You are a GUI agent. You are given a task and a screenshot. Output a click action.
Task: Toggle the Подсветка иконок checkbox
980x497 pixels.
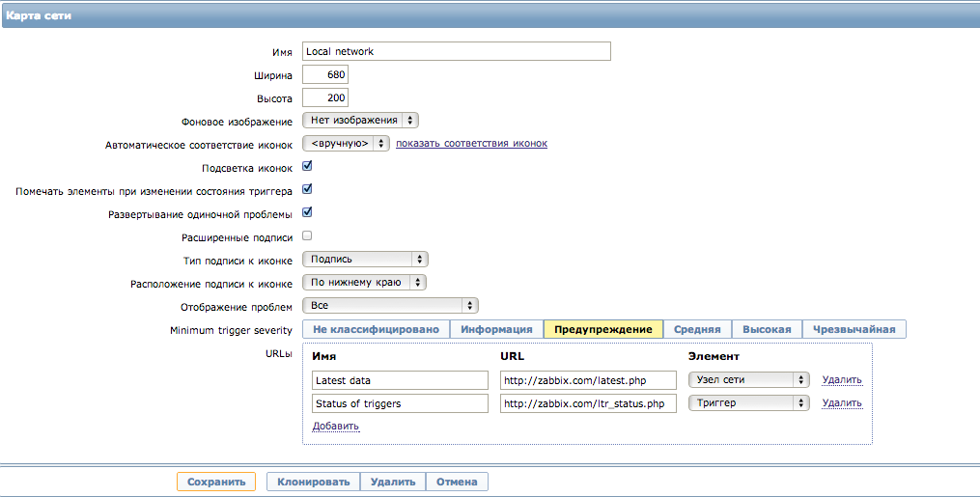click(x=307, y=166)
